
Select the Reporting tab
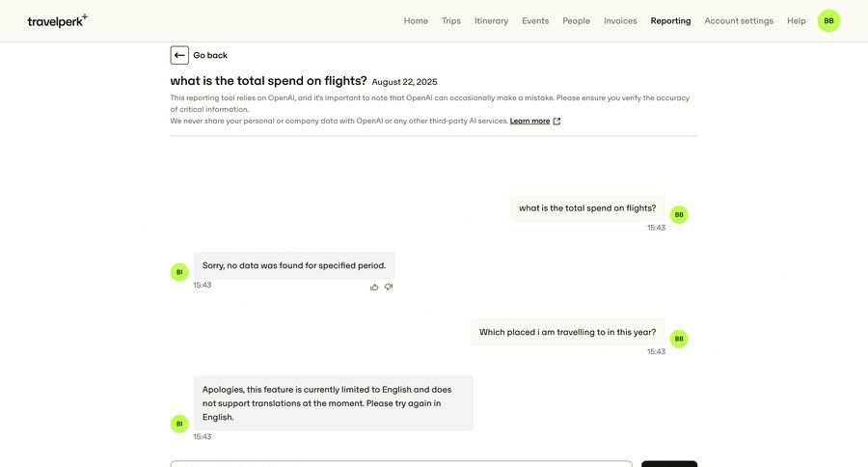(670, 20)
